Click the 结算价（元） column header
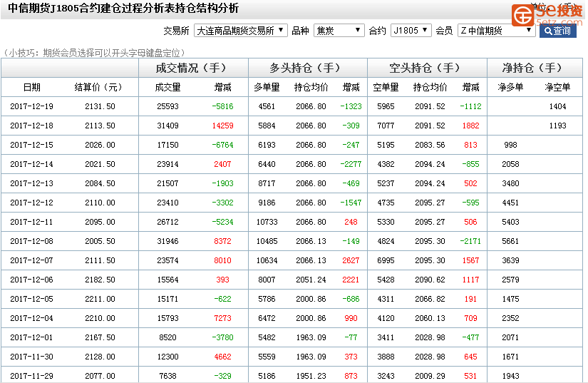Viewport: 588px width, 383px height. tap(98, 88)
